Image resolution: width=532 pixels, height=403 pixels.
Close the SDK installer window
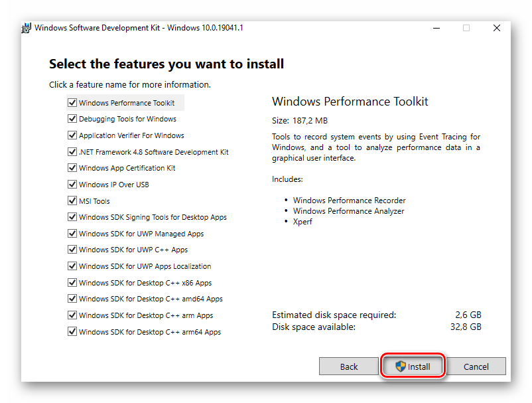pyautogui.click(x=496, y=28)
